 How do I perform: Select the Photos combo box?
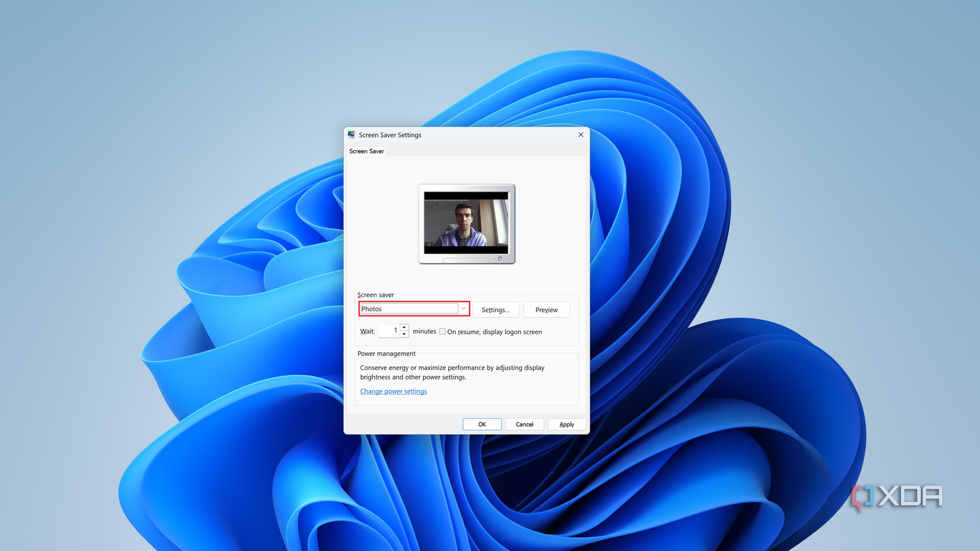coord(410,308)
